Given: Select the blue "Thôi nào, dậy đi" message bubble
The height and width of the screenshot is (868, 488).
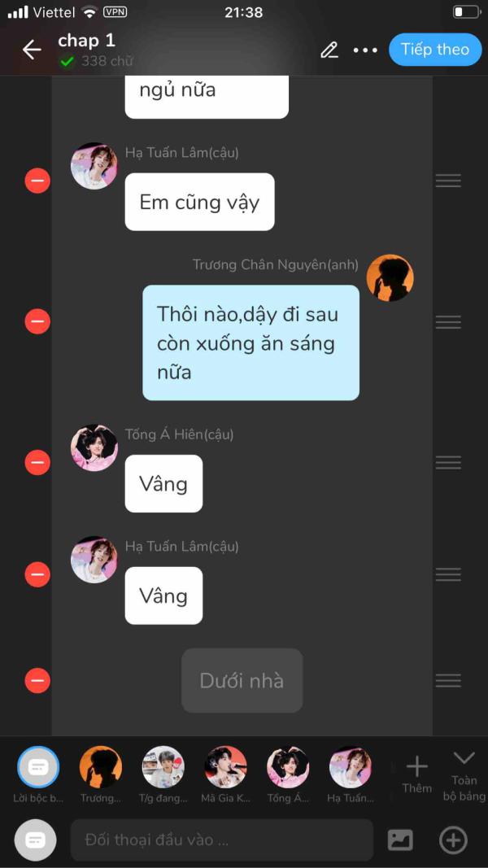Looking at the screenshot, I should pos(251,342).
